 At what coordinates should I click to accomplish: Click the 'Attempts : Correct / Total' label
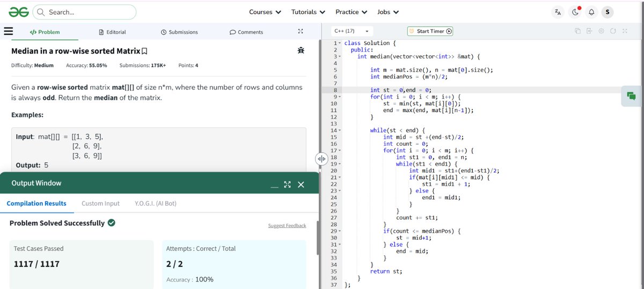(201, 249)
